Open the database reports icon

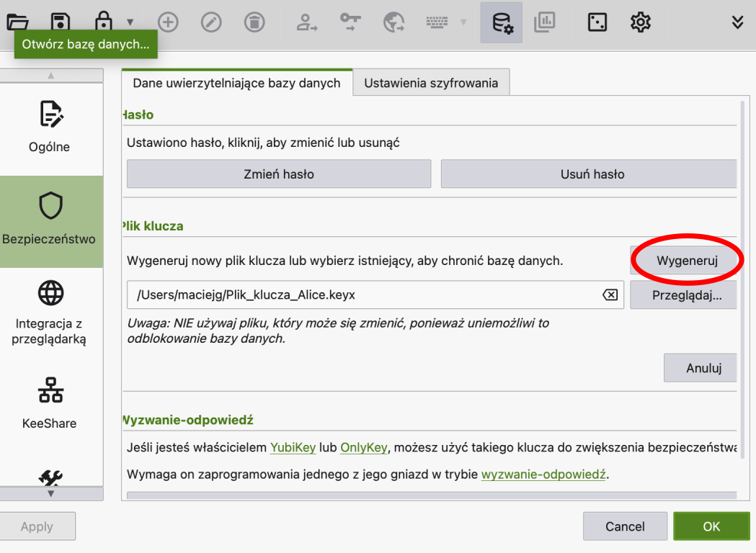pos(544,22)
